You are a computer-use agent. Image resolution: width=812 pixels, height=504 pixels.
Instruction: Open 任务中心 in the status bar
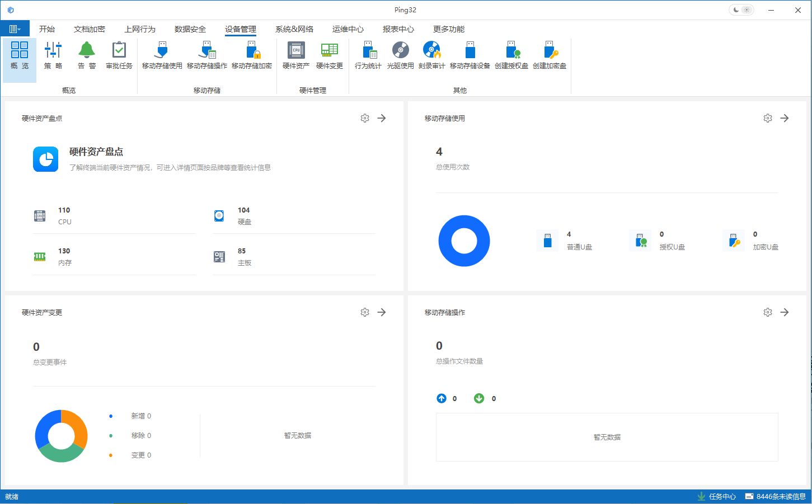717,496
